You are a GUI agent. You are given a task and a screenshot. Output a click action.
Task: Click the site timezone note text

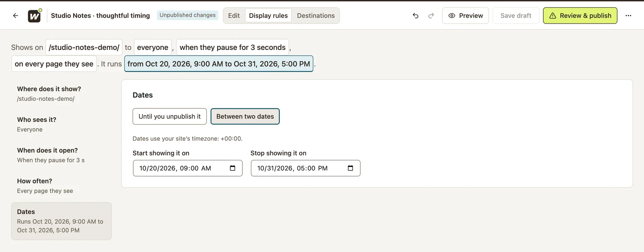coord(187,139)
